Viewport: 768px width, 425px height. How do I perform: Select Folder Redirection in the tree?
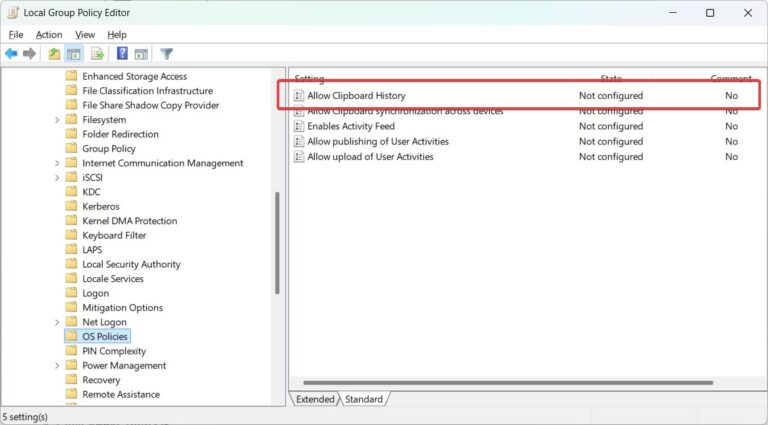(120, 134)
